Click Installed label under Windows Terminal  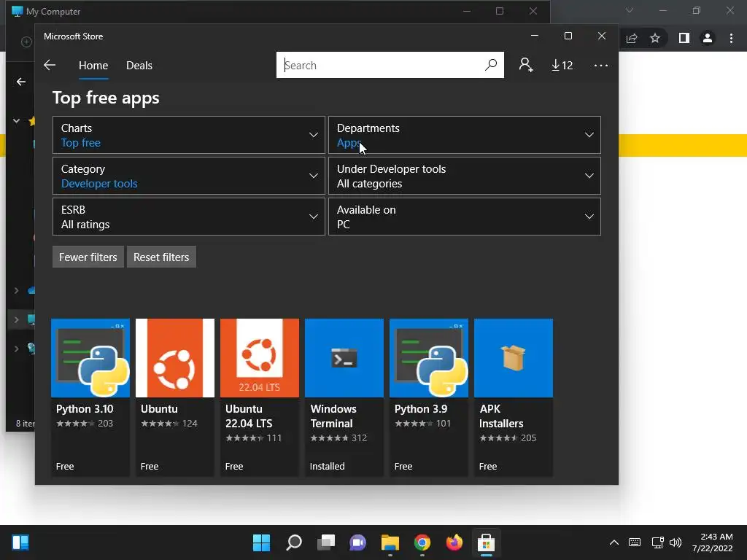pos(328,466)
